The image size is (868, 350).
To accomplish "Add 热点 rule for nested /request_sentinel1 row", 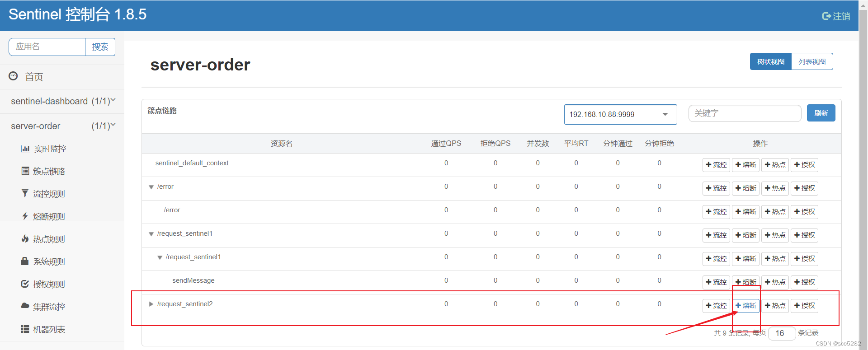I will pyautogui.click(x=775, y=259).
